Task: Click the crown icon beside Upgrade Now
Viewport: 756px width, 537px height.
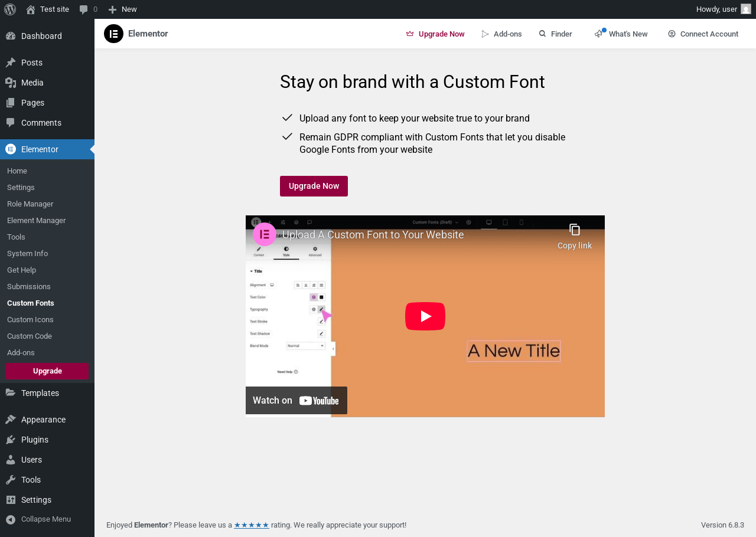Action: pyautogui.click(x=410, y=34)
